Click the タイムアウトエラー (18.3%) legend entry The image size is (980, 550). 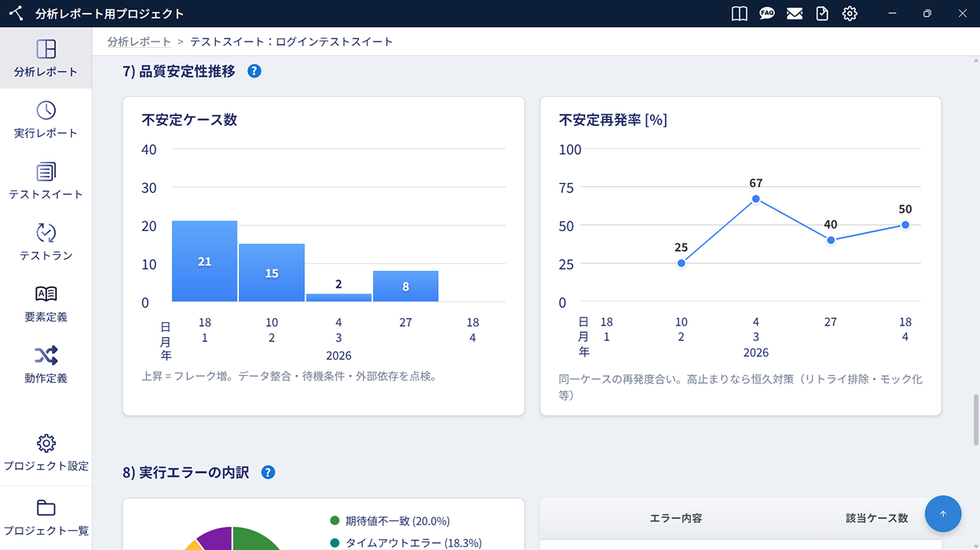[x=406, y=543]
